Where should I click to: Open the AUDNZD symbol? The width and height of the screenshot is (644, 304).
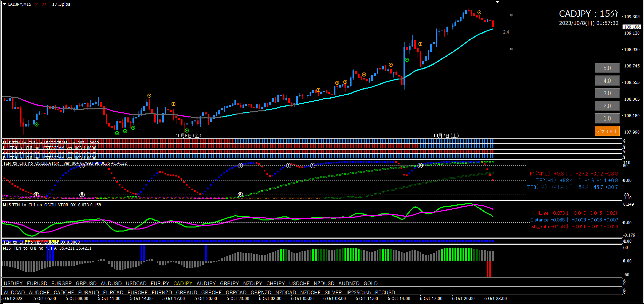(x=349, y=284)
